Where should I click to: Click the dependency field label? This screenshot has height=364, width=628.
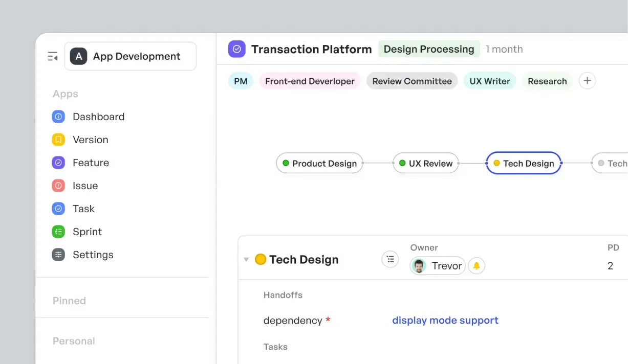pos(293,321)
